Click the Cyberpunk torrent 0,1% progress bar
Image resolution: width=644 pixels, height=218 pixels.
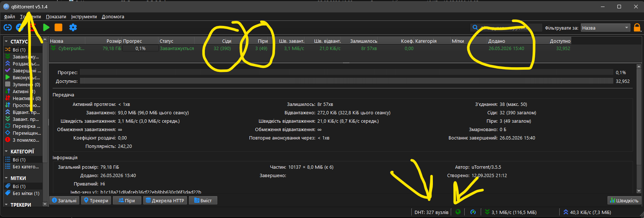[x=140, y=48]
